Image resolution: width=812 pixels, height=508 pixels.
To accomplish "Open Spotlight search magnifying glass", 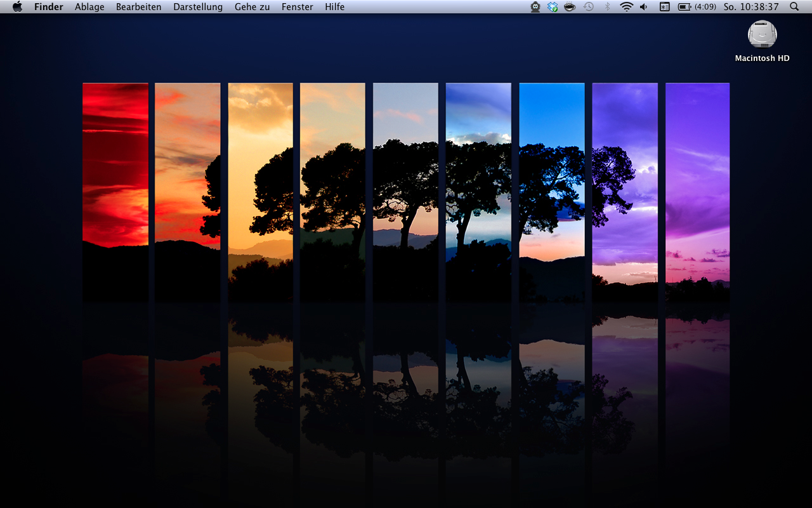I will tap(794, 7).
